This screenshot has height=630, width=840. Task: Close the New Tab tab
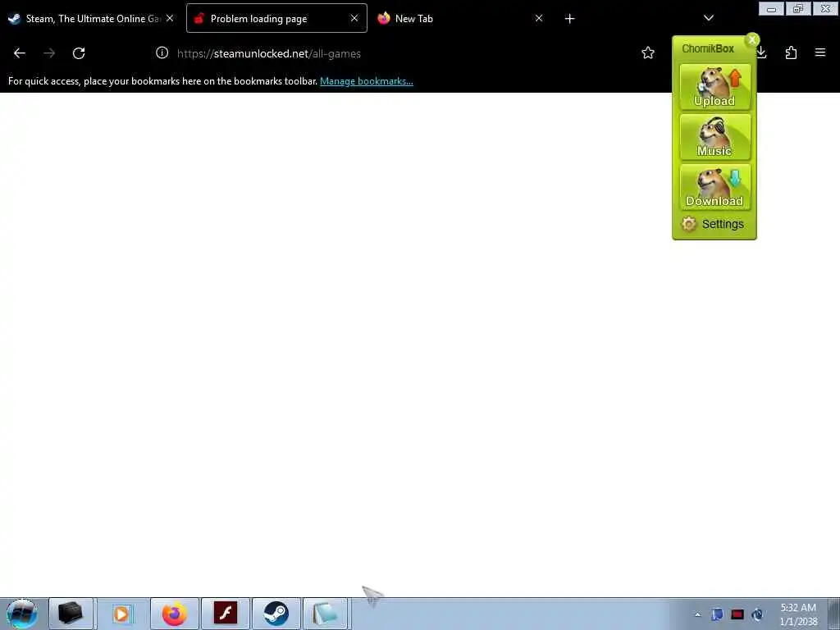(x=539, y=18)
